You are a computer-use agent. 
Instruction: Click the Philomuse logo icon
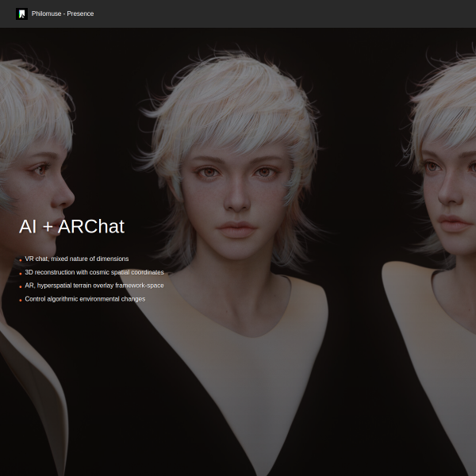21,13
